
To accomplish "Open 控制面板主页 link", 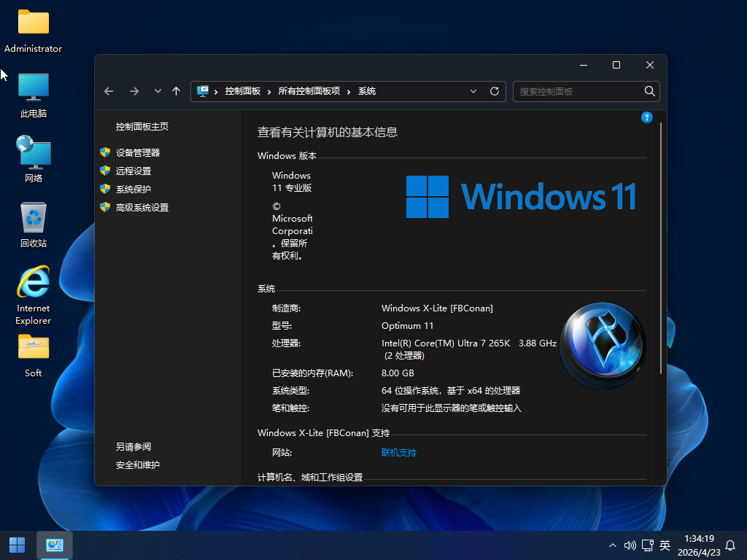I will click(142, 127).
